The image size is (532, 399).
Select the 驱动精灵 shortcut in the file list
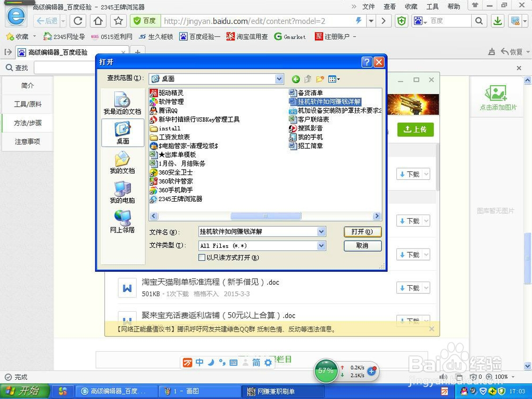pyautogui.click(x=167, y=93)
